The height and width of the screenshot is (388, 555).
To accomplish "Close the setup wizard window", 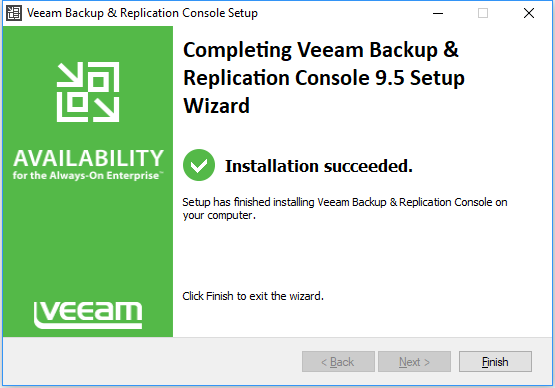I will [x=529, y=13].
